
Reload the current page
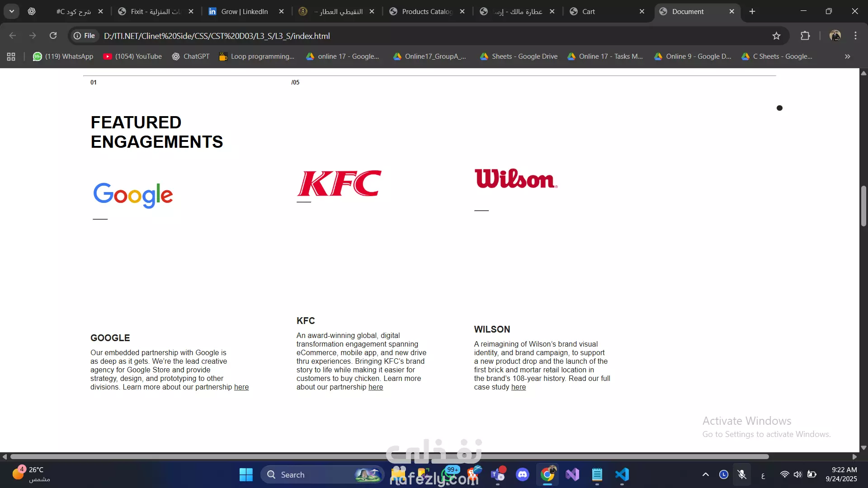point(53,36)
